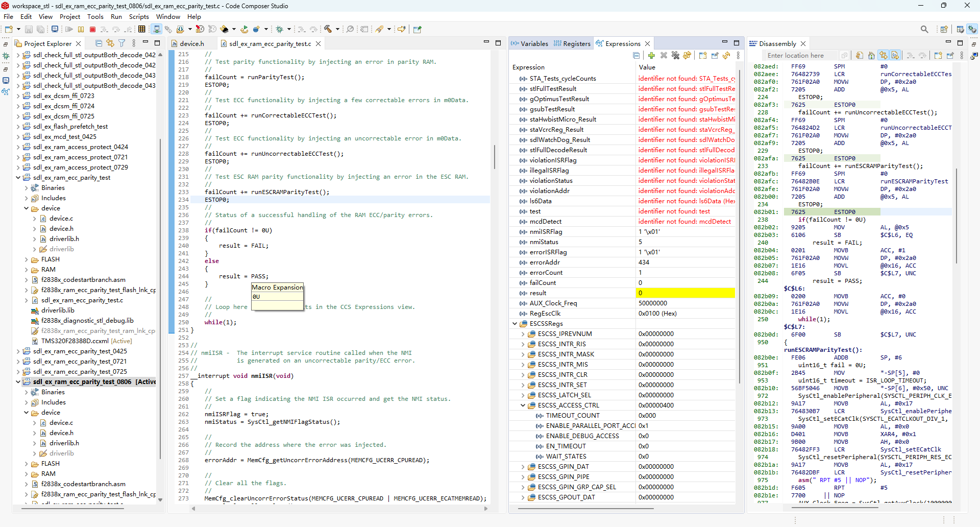
Task: Click Remove All Expressions double-X icon
Action: tap(675, 55)
